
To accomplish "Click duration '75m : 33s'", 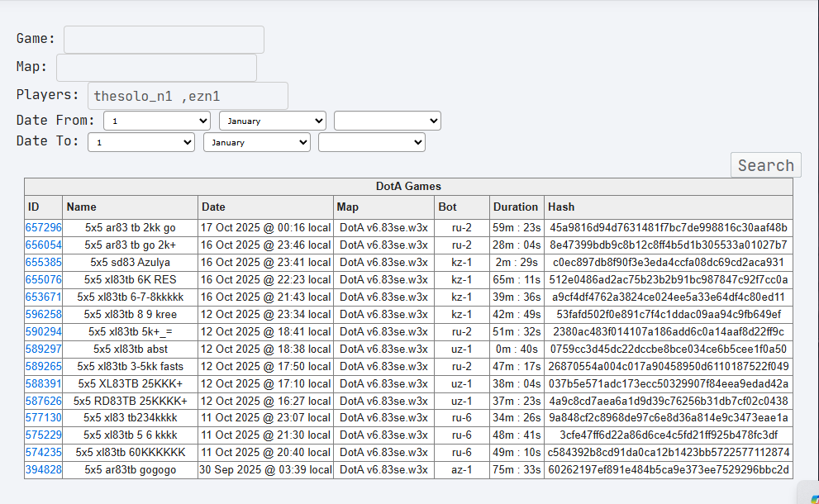I will click(517, 470).
